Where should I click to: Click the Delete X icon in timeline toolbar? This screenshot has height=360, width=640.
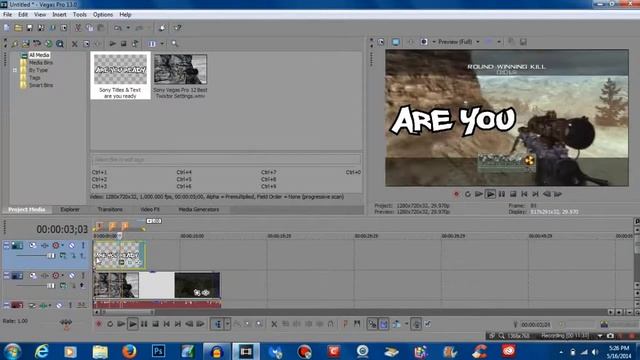click(274, 324)
